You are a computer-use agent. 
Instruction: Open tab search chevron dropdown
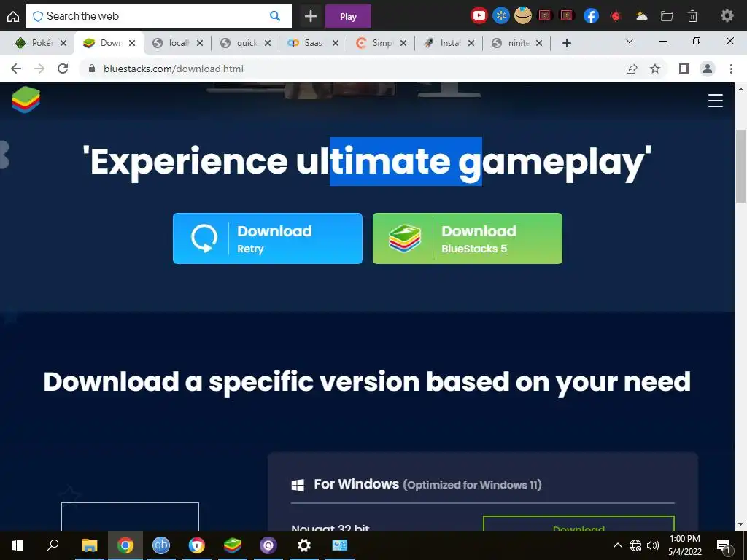(630, 41)
